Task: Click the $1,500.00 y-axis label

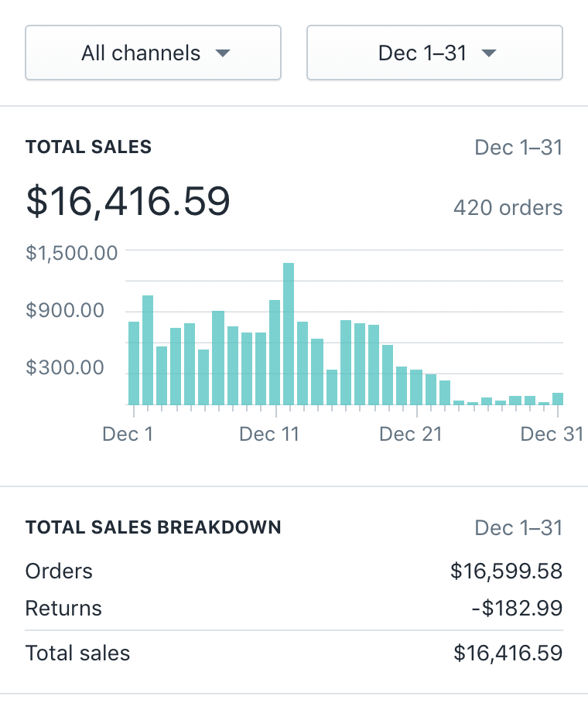Action: click(x=72, y=253)
